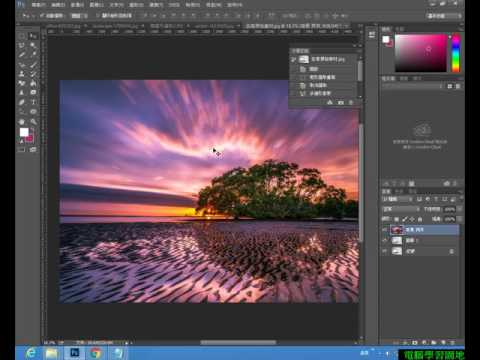Screen dimensions: 480x360
Task: Select the Zoom tool
Action: pos(33,121)
